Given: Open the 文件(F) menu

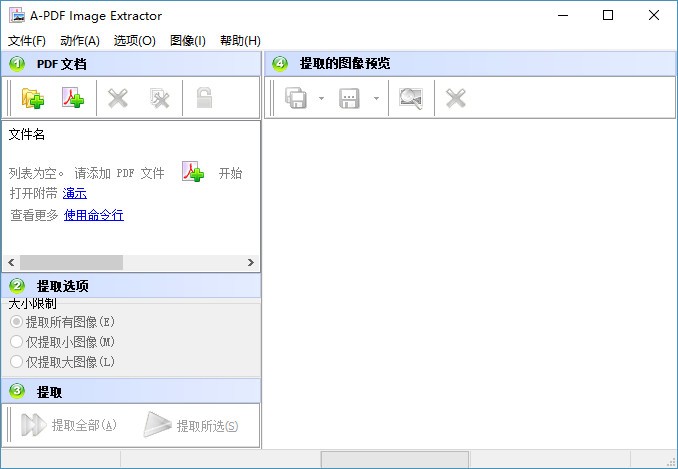Looking at the screenshot, I should [27, 41].
